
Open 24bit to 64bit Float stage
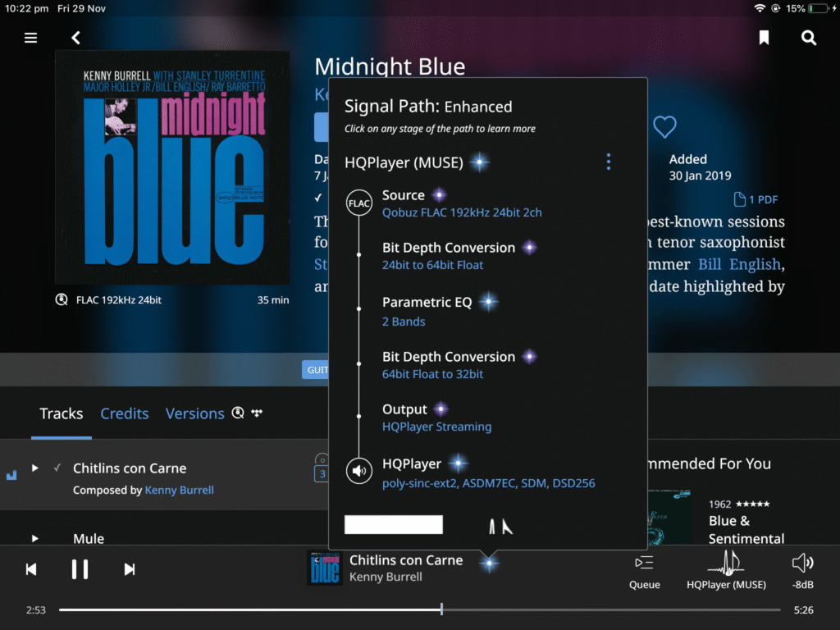coord(432,265)
